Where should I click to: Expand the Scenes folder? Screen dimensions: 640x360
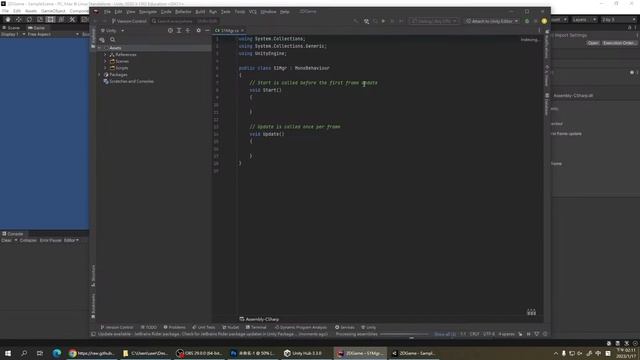tap(105, 61)
